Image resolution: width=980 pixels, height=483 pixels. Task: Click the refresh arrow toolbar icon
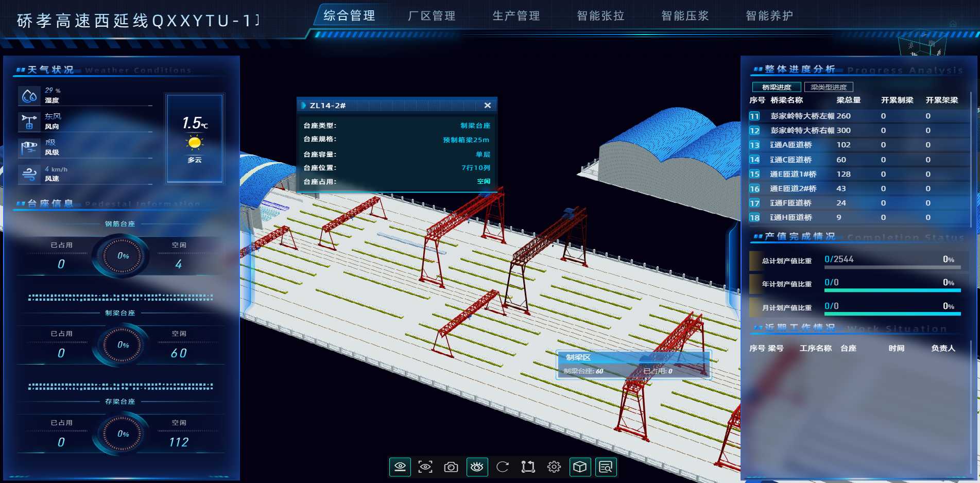(503, 467)
